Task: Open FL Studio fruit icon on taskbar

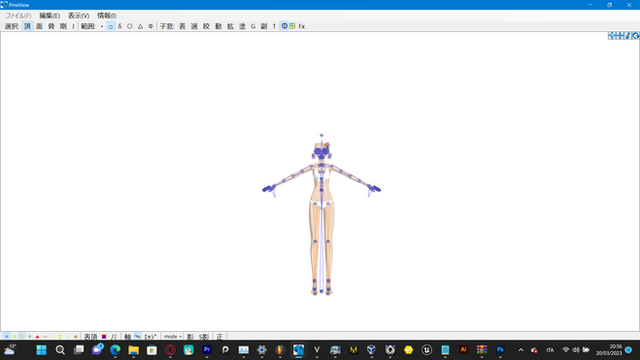Action: pos(280,350)
